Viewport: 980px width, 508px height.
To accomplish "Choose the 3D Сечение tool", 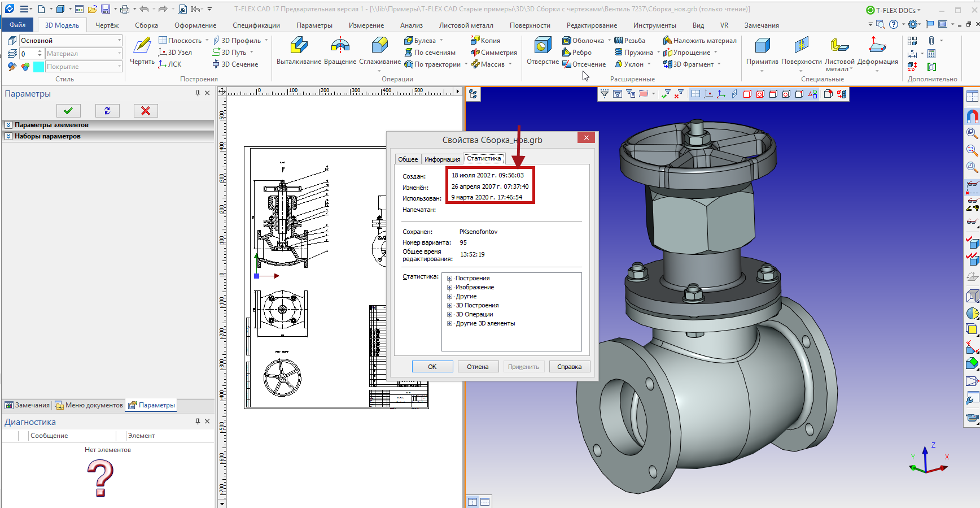I will [x=235, y=64].
